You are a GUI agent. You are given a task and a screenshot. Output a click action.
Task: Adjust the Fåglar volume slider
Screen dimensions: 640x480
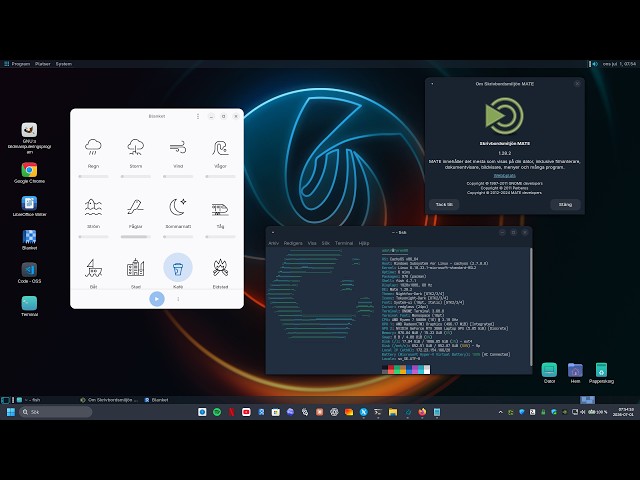click(x=136, y=237)
